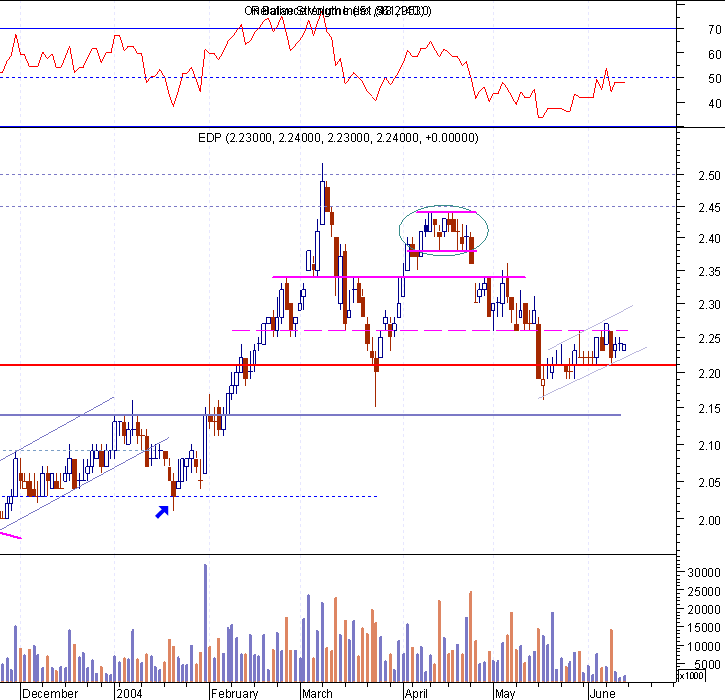Select the x1000 volume scale box
The image size is (725, 700).
[691, 675]
